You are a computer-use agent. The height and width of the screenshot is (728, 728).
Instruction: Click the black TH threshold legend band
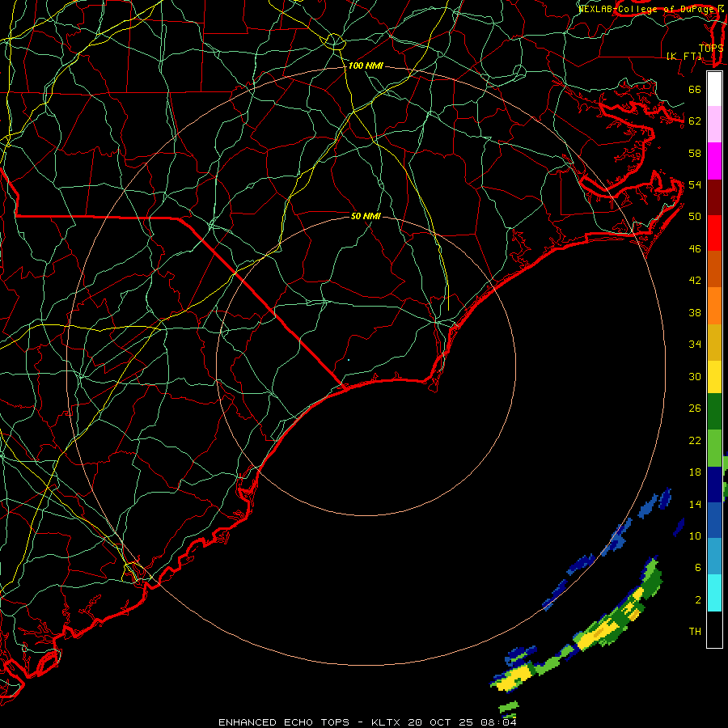click(714, 629)
